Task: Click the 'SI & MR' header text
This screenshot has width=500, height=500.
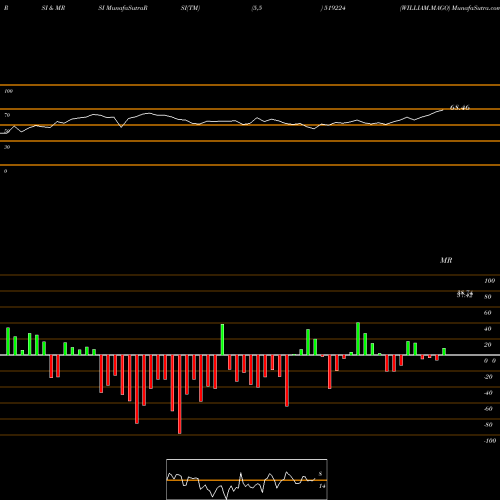Action: 53,8
